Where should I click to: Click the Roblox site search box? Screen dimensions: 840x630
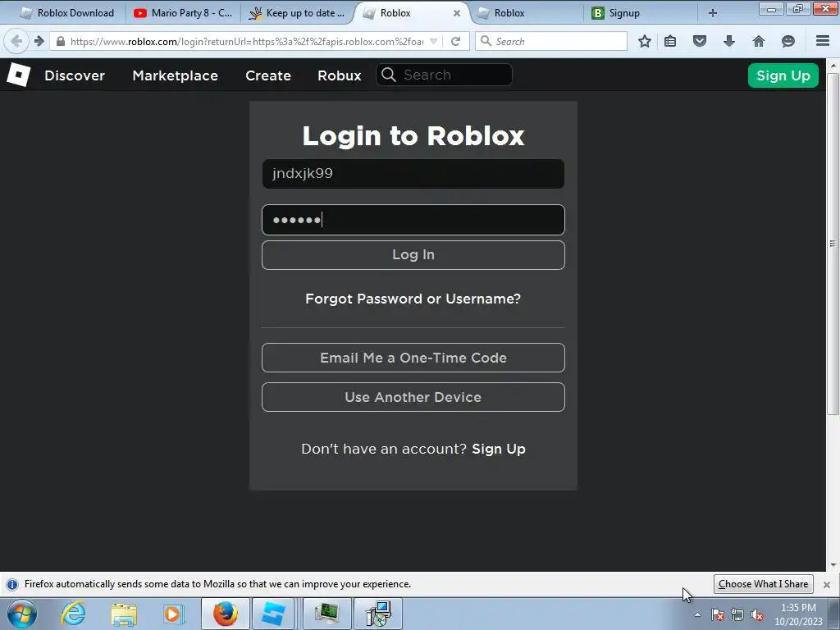[x=444, y=75]
